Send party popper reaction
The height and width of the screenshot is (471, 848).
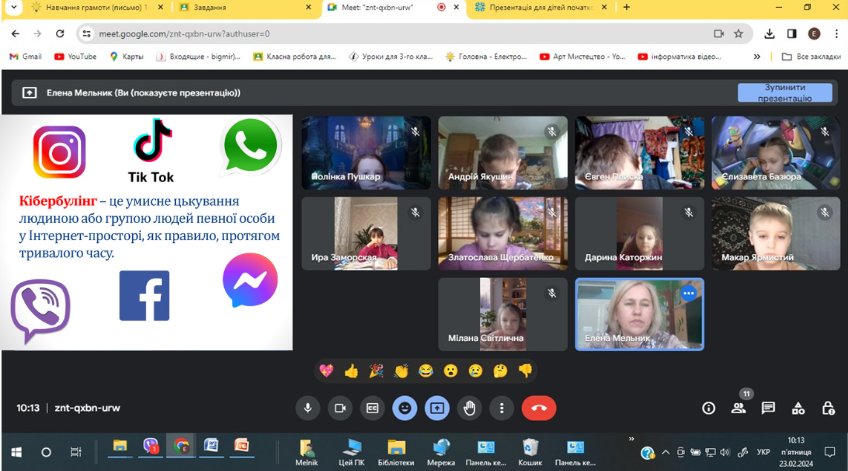376,370
